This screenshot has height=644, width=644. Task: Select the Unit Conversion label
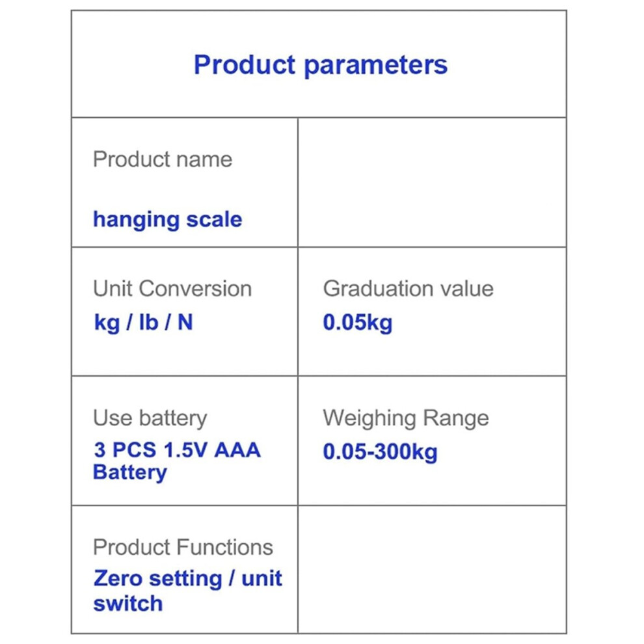(172, 288)
